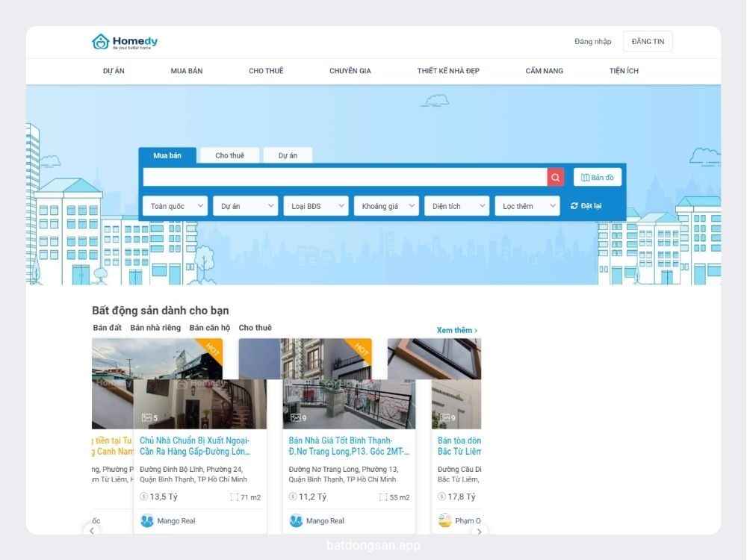Click the Xem thêm link

(456, 330)
